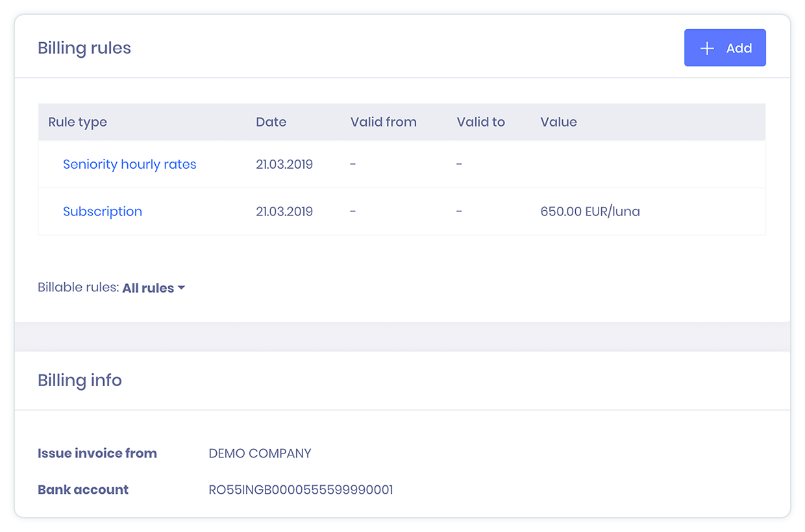Expand the All rules dropdown

(154, 288)
